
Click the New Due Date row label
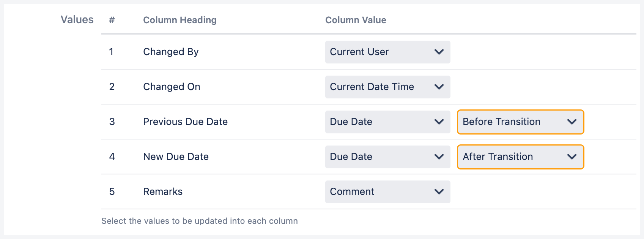(176, 157)
